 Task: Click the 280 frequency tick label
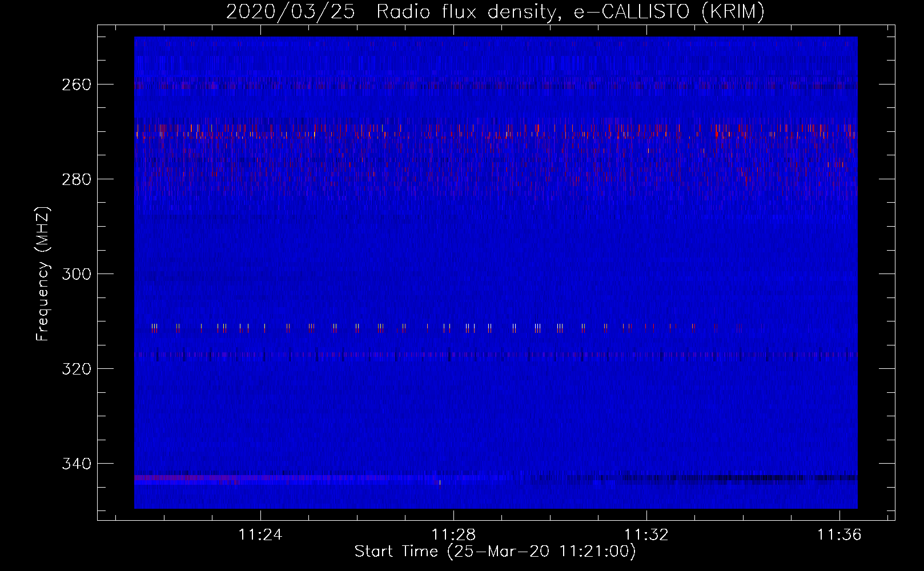77,179
